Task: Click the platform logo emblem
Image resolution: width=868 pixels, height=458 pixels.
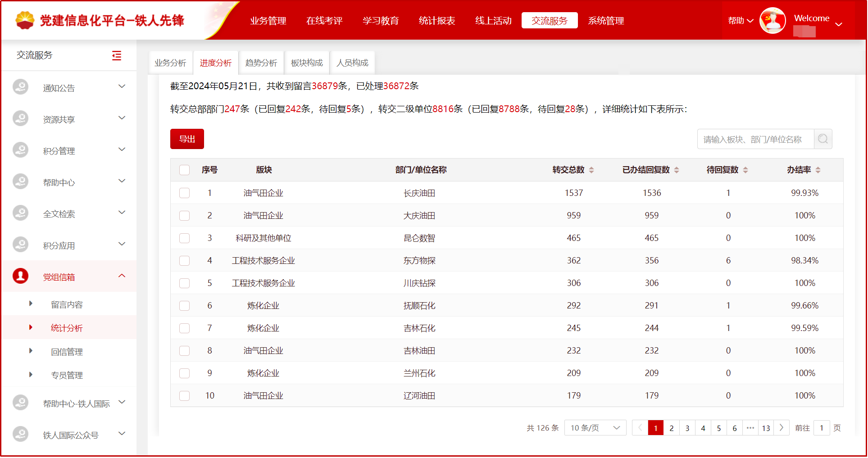Action: [26, 20]
